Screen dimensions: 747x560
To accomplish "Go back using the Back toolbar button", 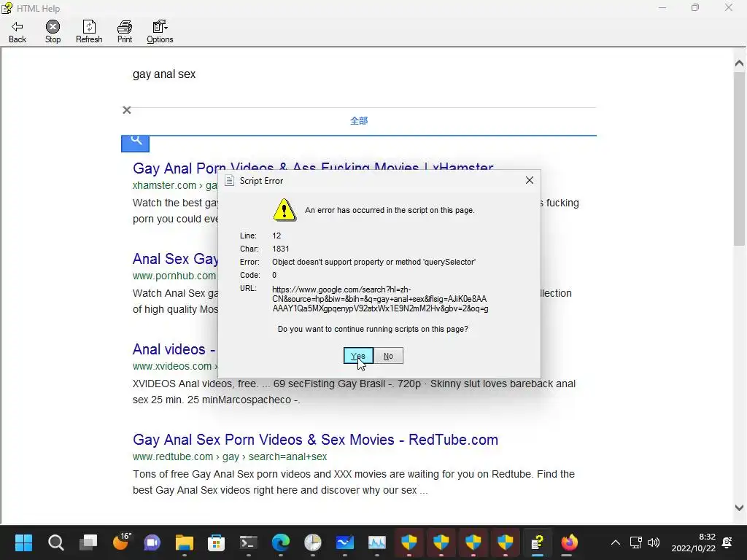I will [18, 32].
